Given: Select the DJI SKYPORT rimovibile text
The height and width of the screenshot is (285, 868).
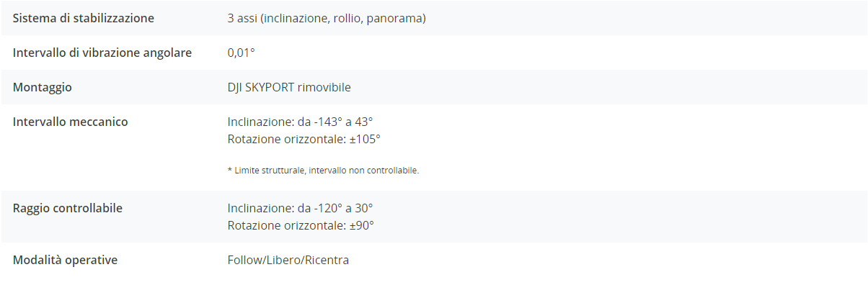Looking at the screenshot, I should [x=289, y=87].
